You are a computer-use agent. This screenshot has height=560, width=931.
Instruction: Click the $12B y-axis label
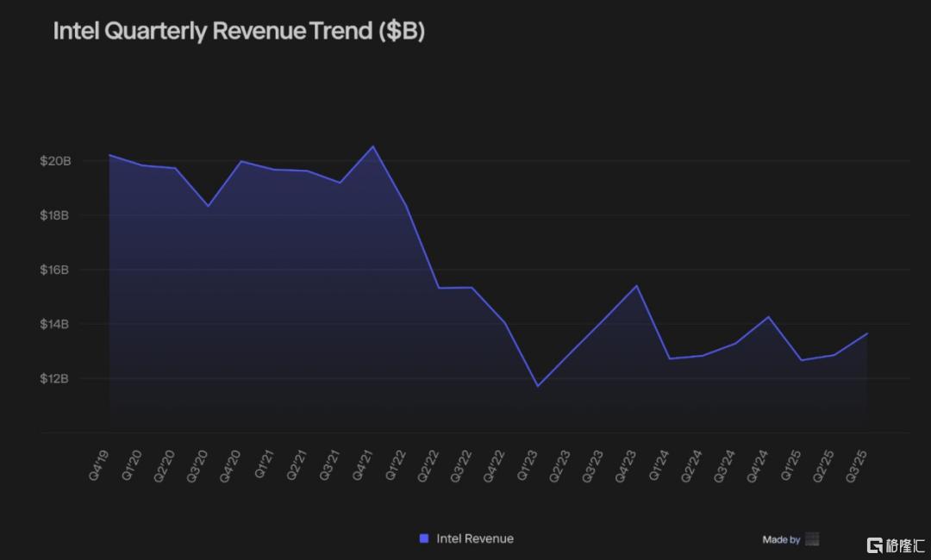click(54, 379)
